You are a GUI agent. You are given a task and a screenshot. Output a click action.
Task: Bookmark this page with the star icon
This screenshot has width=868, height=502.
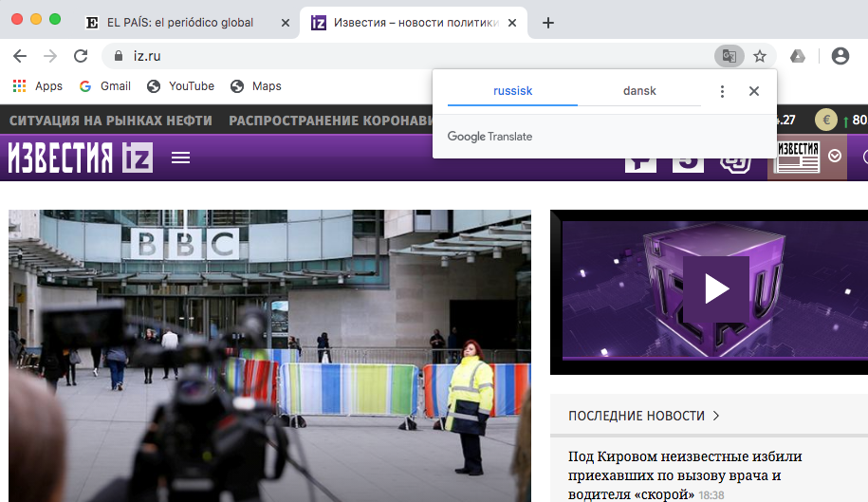760,56
